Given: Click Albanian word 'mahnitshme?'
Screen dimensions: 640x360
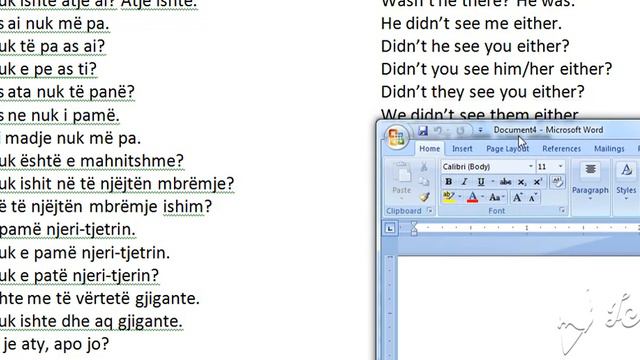Looking at the screenshot, I should (132, 161).
